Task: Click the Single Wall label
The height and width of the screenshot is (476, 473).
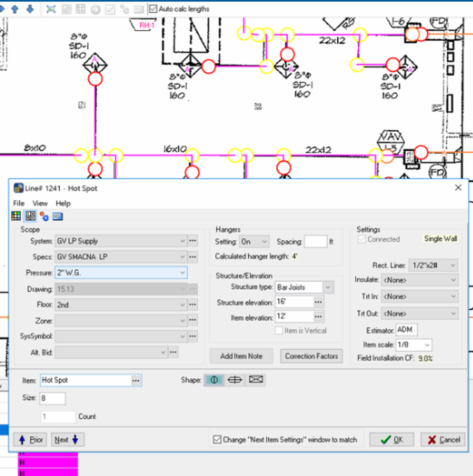Action: pos(440,239)
